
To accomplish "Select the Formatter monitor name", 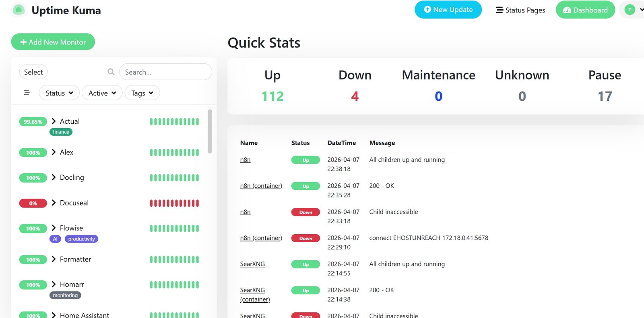I will click(x=75, y=259).
